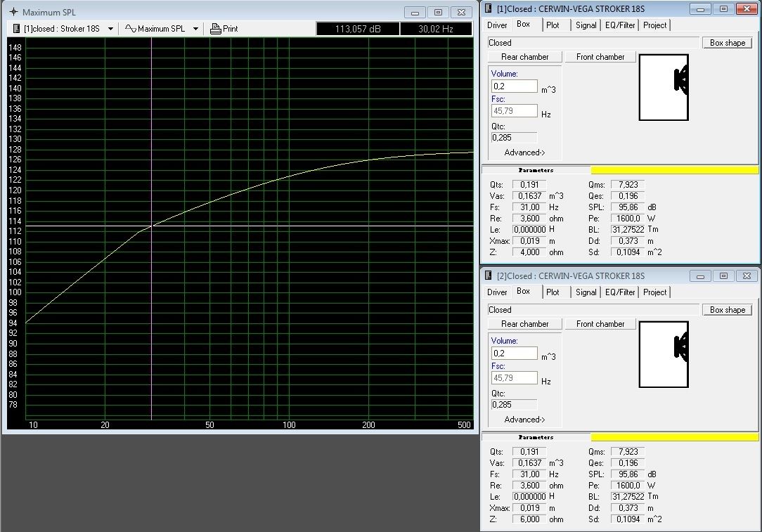762x532 pixels.
Task: Click the Z value 4,000 in window [1]Closed
Action: 529,252
